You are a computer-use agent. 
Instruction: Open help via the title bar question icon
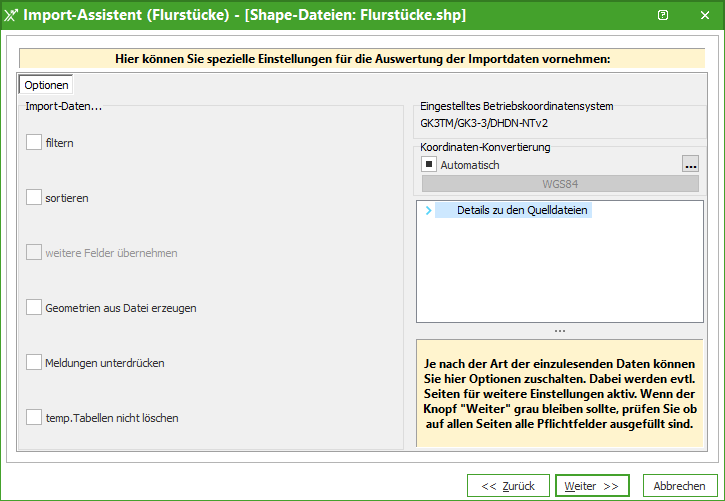pyautogui.click(x=663, y=16)
